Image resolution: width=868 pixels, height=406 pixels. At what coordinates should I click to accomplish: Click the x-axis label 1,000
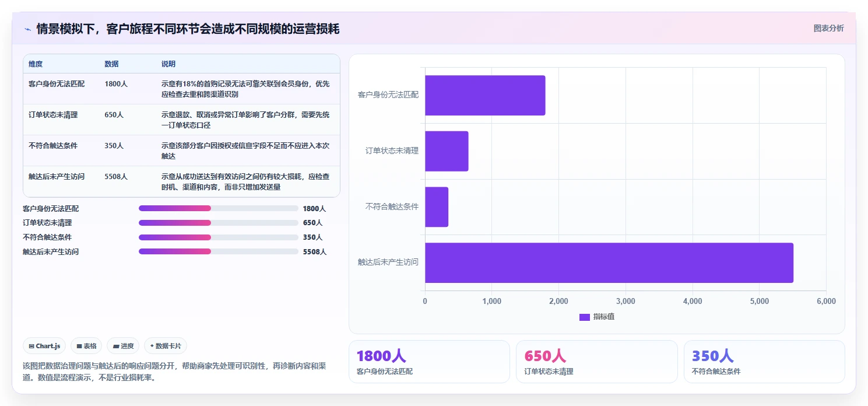[492, 302]
